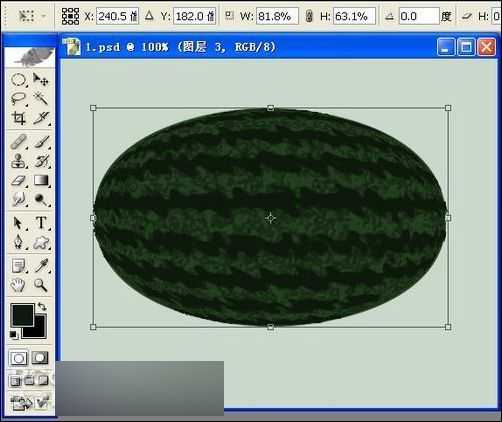
Task: Toggle the maintain aspect ratio link
Action: click(x=309, y=16)
